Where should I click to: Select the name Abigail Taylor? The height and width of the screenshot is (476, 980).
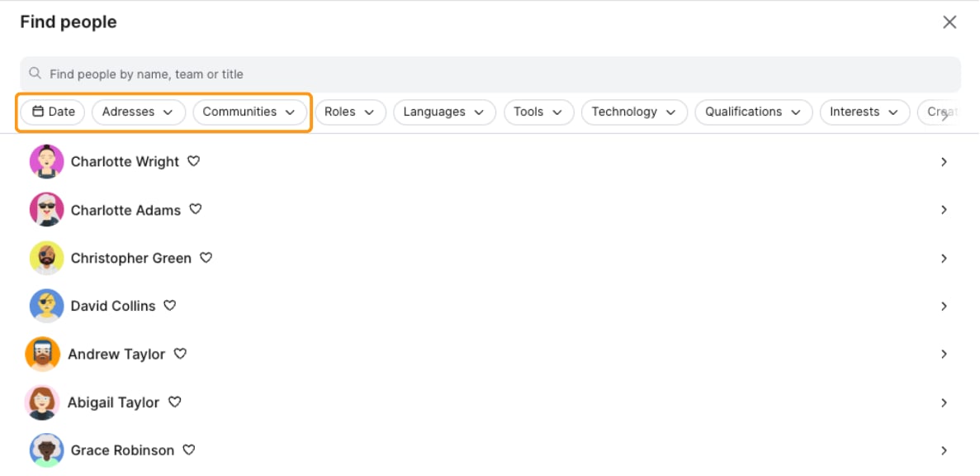point(114,402)
